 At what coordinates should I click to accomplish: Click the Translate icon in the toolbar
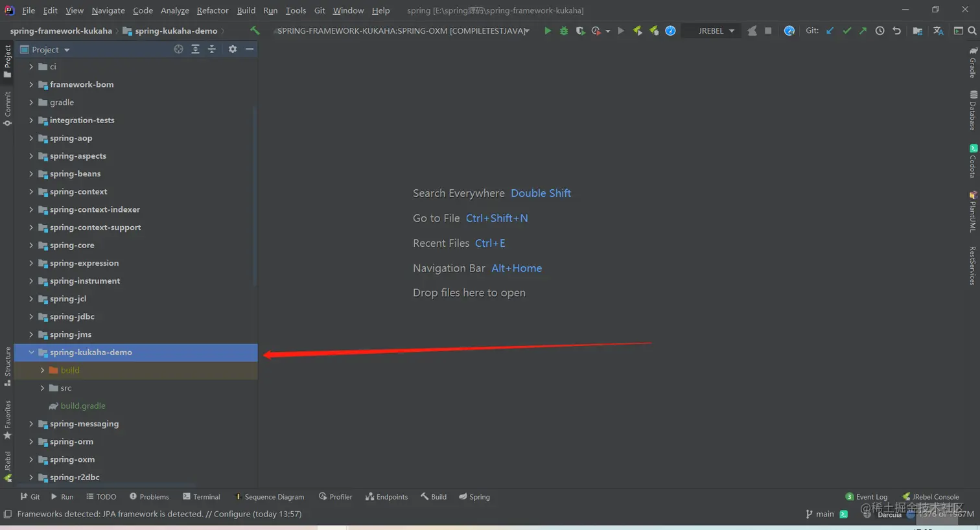tap(938, 30)
